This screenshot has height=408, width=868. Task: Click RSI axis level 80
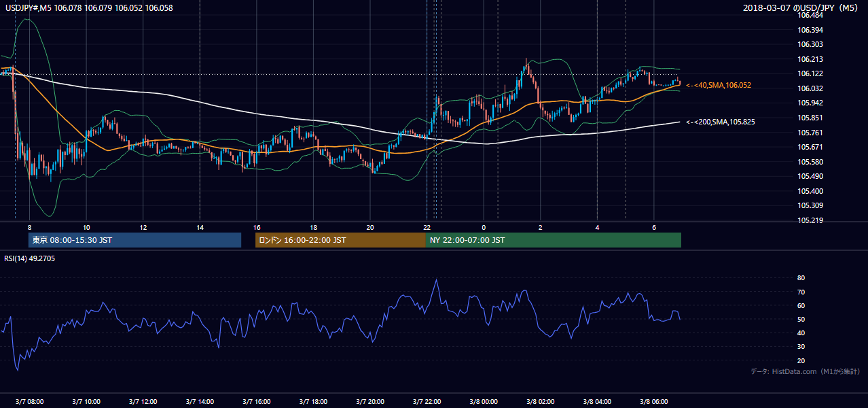[x=801, y=278]
